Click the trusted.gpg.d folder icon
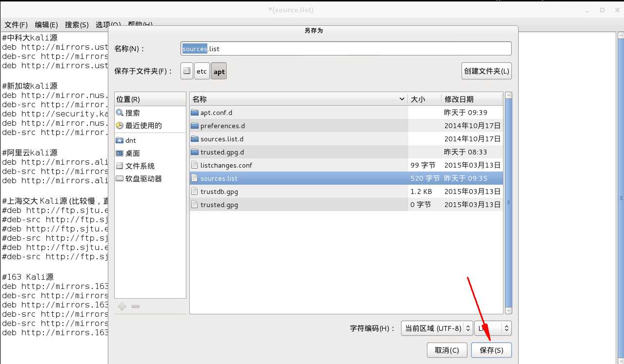624x364 pixels. click(x=195, y=152)
